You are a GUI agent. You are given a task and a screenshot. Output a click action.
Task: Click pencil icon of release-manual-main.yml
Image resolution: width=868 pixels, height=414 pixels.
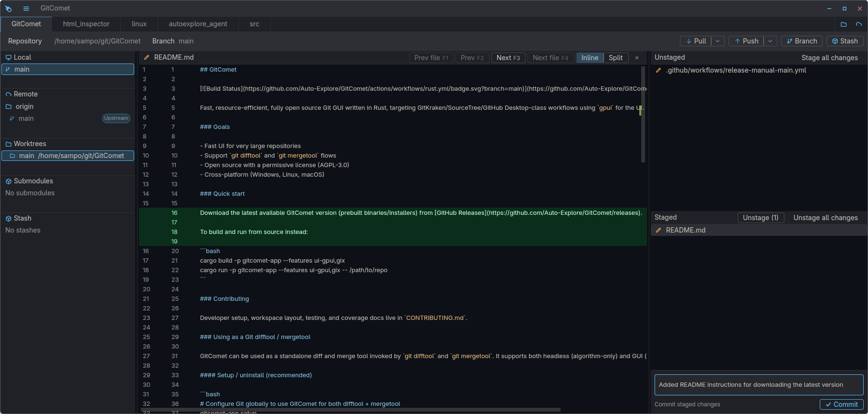pos(658,70)
